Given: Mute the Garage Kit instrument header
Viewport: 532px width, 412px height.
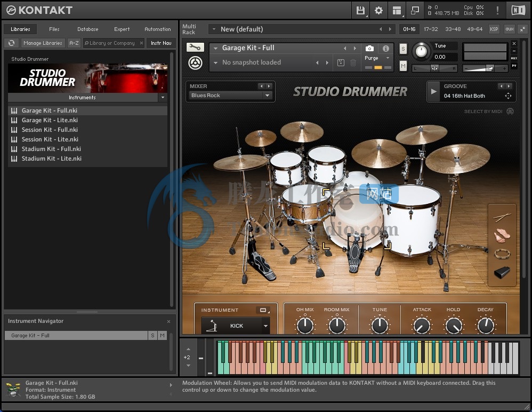Looking at the screenshot, I should 403,66.
